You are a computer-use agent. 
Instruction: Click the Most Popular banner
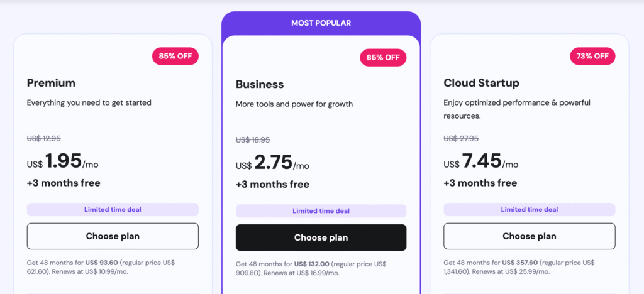321,23
